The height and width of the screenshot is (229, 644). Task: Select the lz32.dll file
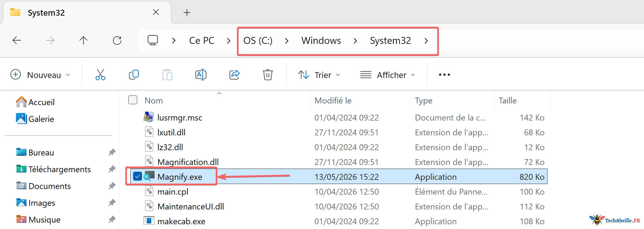[x=170, y=147]
